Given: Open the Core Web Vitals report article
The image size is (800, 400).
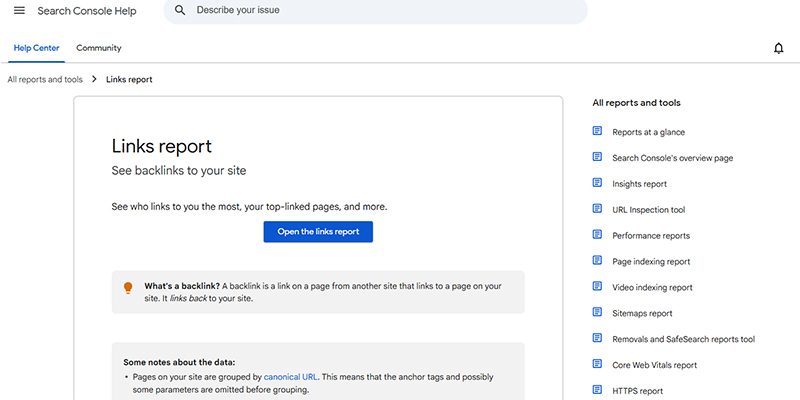Looking at the screenshot, I should coord(655,365).
